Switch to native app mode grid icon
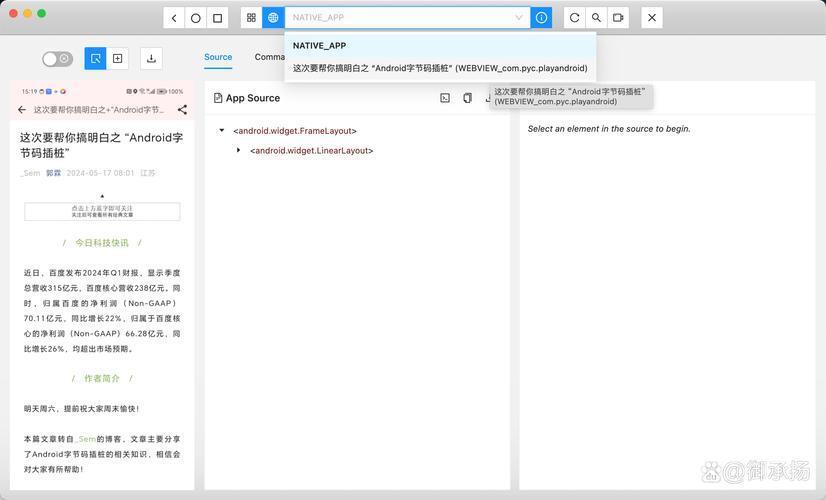The height and width of the screenshot is (500, 826). coord(251,18)
